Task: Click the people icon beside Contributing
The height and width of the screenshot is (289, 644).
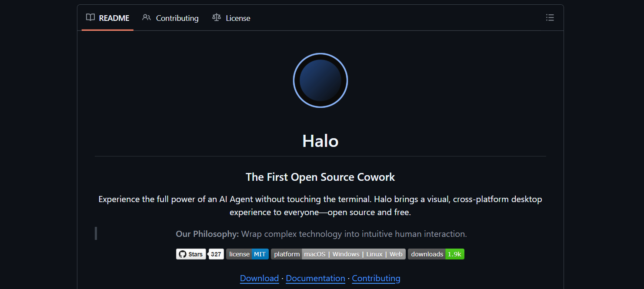Action: click(146, 17)
